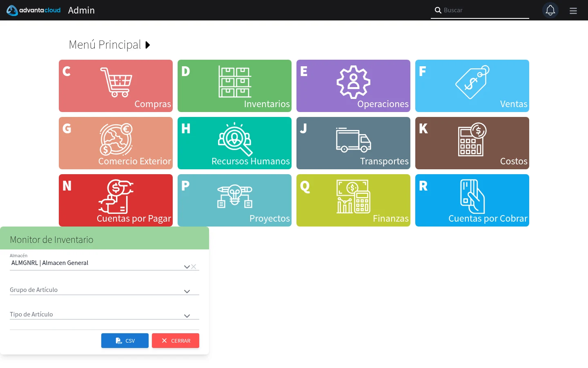Click the Inventarios tile label
The width and height of the screenshot is (588, 368).
point(267,104)
